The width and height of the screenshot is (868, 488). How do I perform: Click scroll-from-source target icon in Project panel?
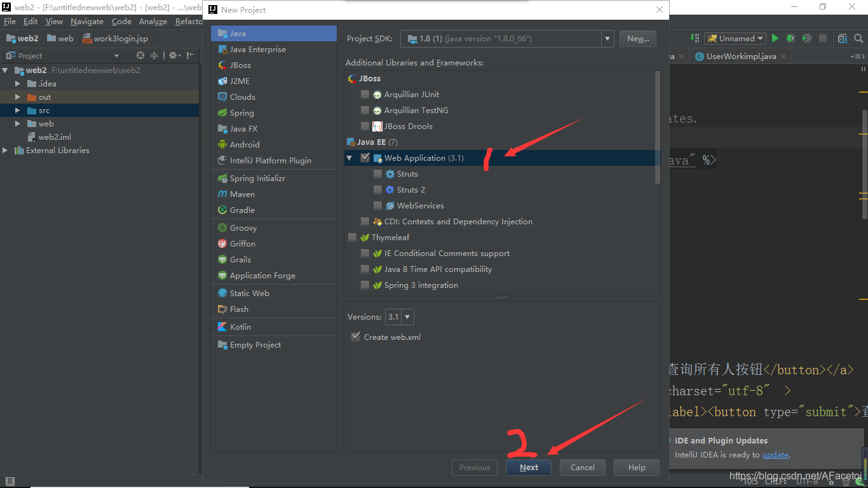(140, 55)
